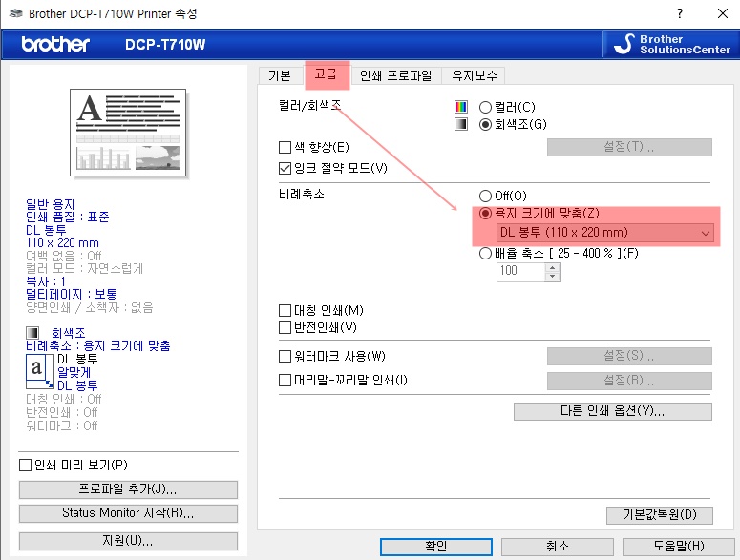Open 다른 인쇄 옵션(Y)... dialog
Image resolution: width=740 pixels, height=560 pixels.
[613, 411]
